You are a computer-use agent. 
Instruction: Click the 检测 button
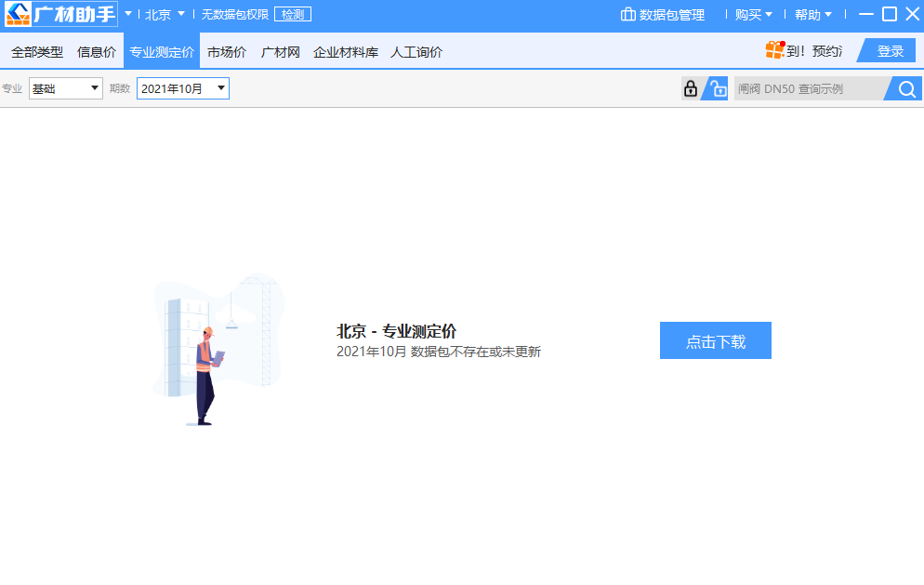click(x=293, y=15)
